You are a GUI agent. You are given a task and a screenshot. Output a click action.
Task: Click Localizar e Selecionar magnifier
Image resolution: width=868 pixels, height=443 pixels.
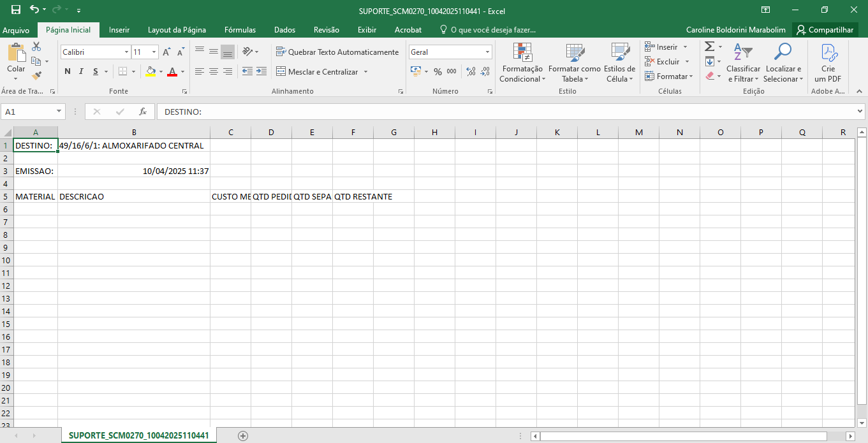(x=783, y=64)
